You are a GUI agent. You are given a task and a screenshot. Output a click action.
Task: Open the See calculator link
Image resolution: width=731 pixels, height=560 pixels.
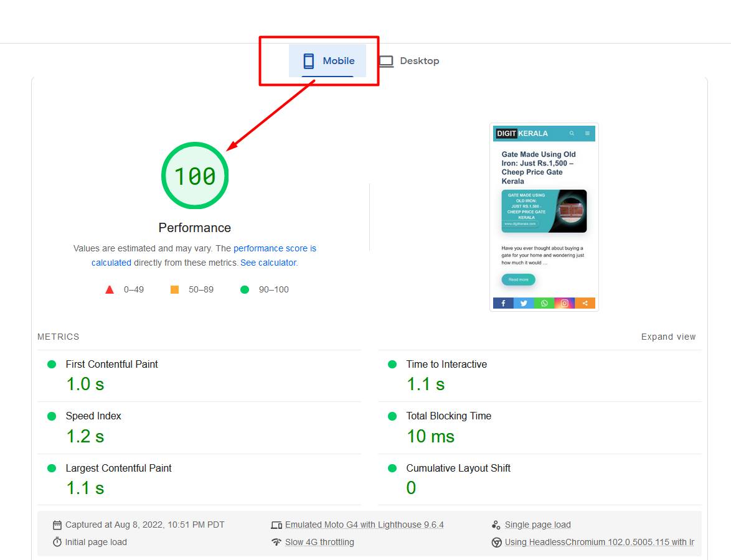pyautogui.click(x=268, y=263)
